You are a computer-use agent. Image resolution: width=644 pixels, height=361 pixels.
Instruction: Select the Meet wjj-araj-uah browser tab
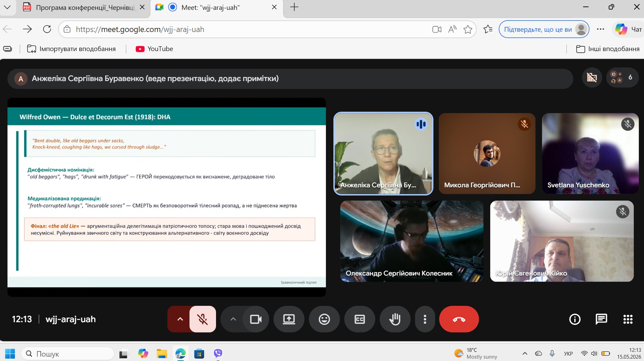[x=216, y=7]
